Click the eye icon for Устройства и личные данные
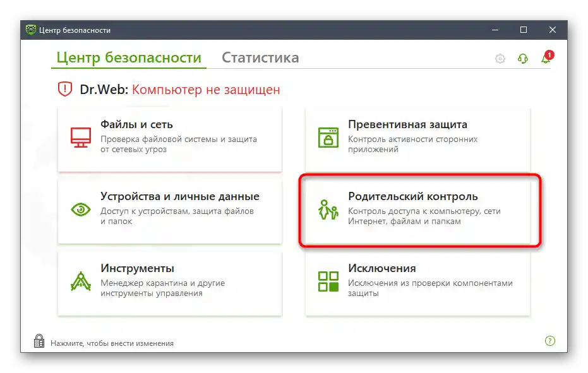The image size is (588, 373). pos(81,209)
